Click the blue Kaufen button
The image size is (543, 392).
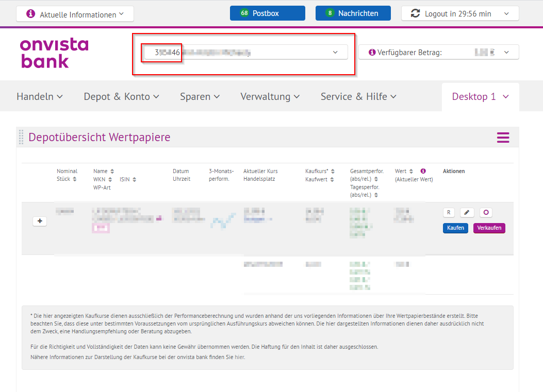click(x=455, y=228)
